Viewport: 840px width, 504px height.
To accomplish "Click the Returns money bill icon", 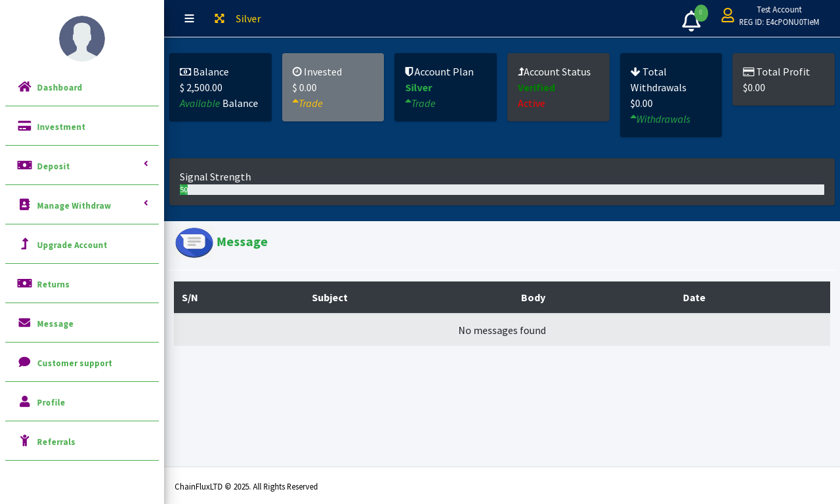I will 24,283.
